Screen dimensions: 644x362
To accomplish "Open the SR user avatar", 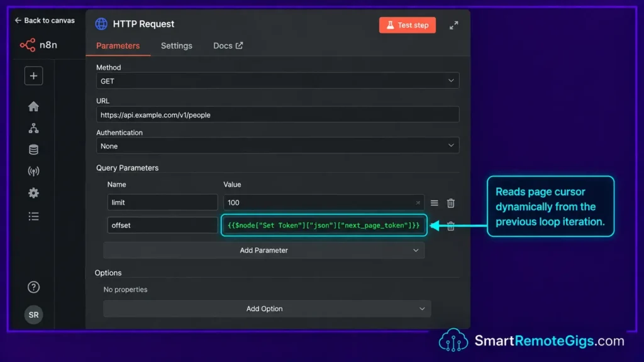I will [34, 315].
